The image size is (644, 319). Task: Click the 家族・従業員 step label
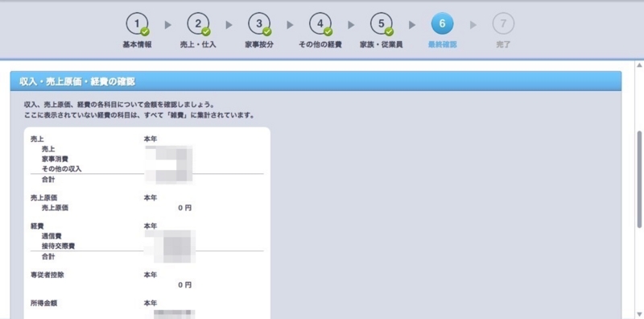381,45
